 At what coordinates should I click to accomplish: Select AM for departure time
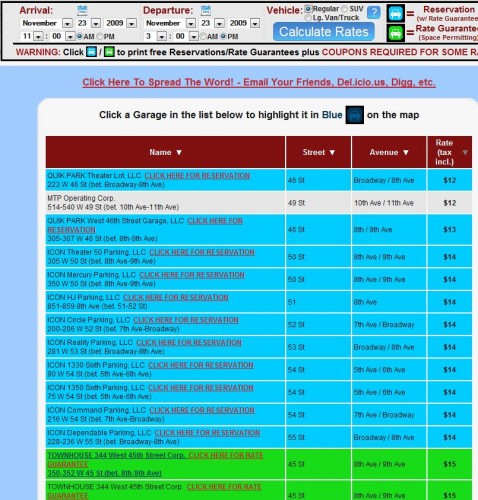point(203,36)
